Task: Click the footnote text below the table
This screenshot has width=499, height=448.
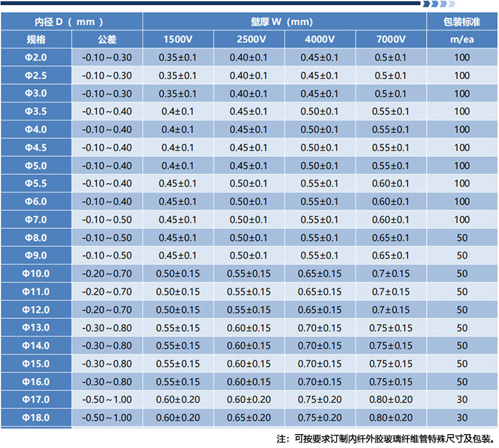Action: [x=385, y=438]
